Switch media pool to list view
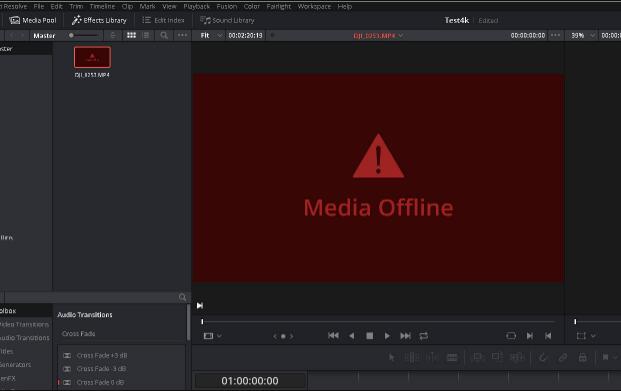This screenshot has height=391, width=621. pos(146,35)
